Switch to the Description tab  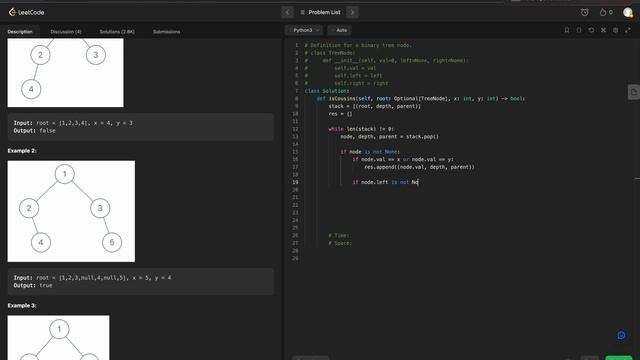point(20,32)
